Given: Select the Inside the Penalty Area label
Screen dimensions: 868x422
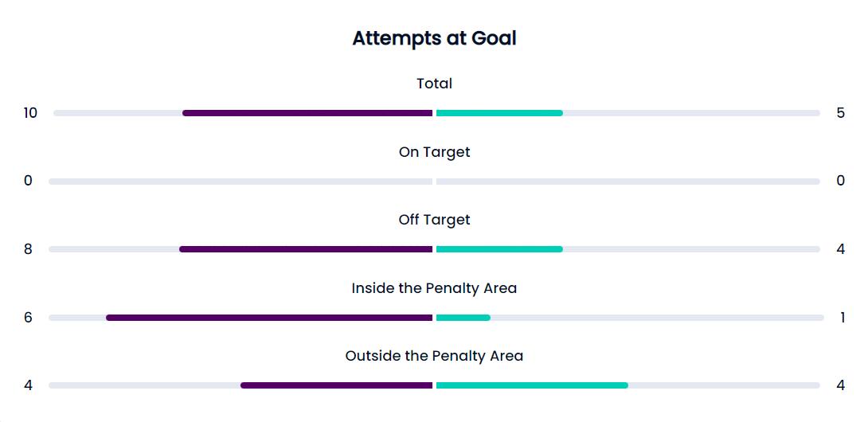Looking at the screenshot, I should [x=434, y=288].
